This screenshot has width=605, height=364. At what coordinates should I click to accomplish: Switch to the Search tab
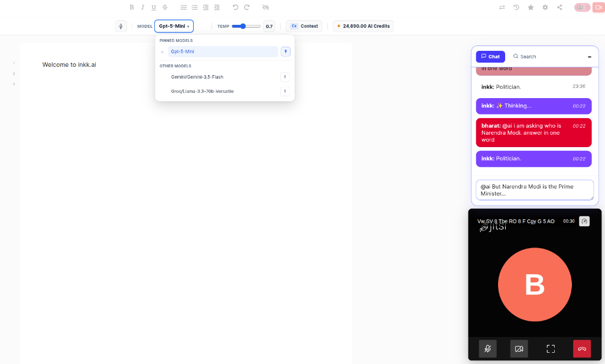click(x=525, y=56)
